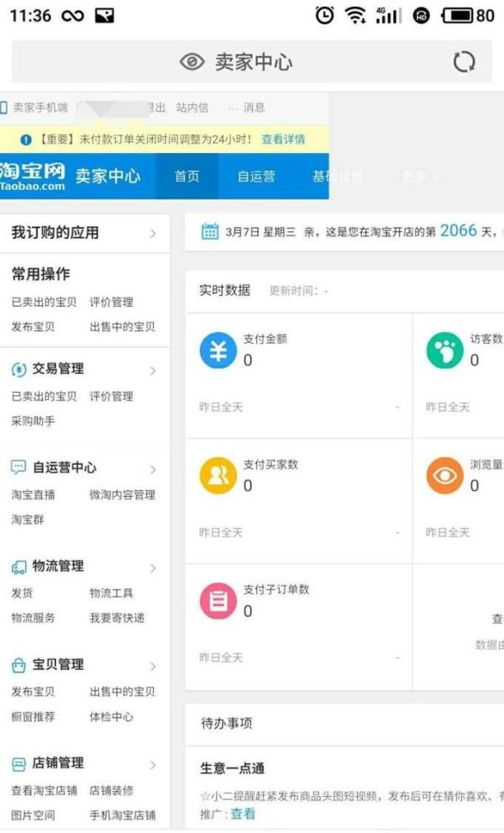This screenshot has height=833, width=504.
Task: Select the yellow 支付金额 currency icon
Action: click(217, 351)
